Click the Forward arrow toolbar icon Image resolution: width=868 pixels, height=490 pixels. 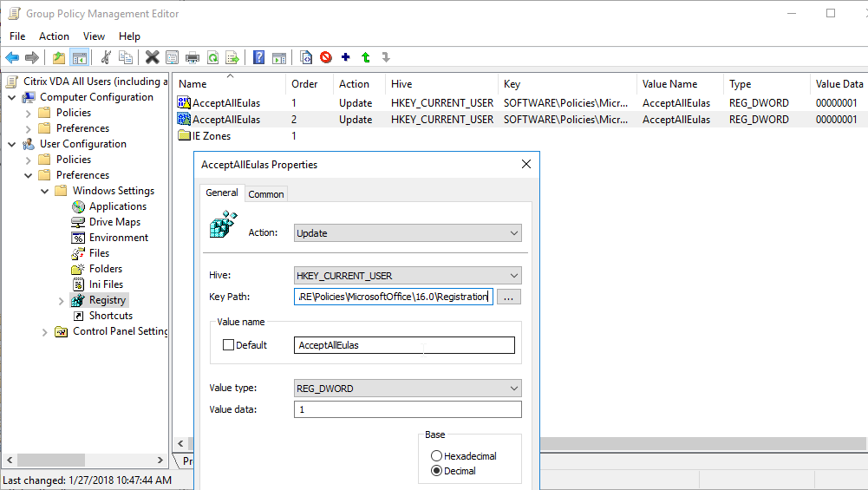(32, 57)
